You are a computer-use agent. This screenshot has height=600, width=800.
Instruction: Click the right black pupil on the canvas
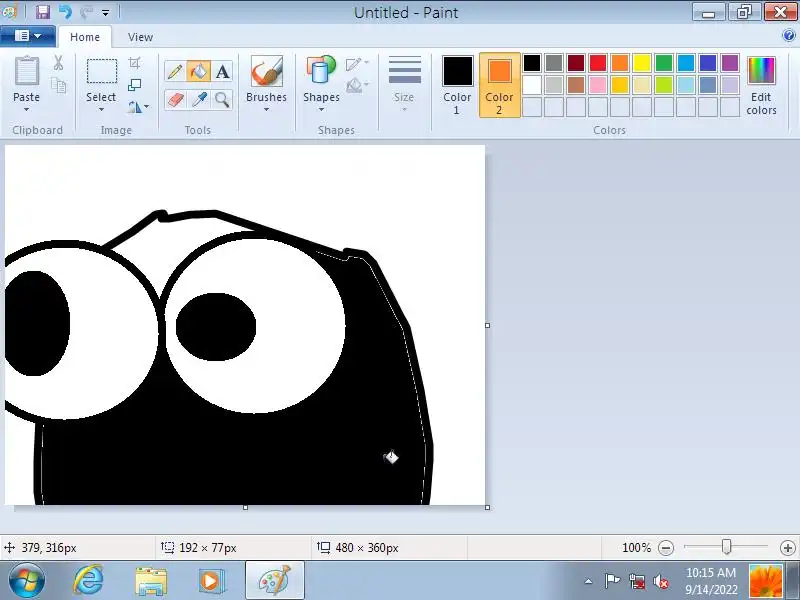[x=216, y=327]
